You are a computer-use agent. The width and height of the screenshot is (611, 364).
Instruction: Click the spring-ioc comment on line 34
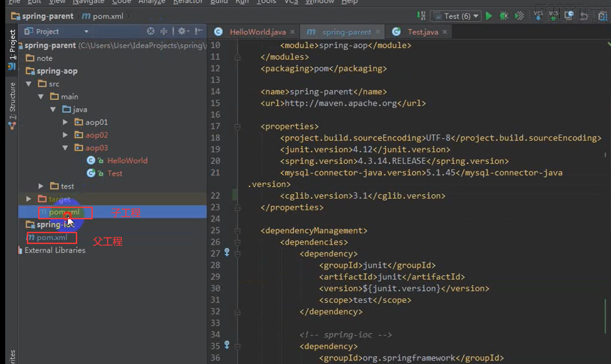(x=346, y=334)
